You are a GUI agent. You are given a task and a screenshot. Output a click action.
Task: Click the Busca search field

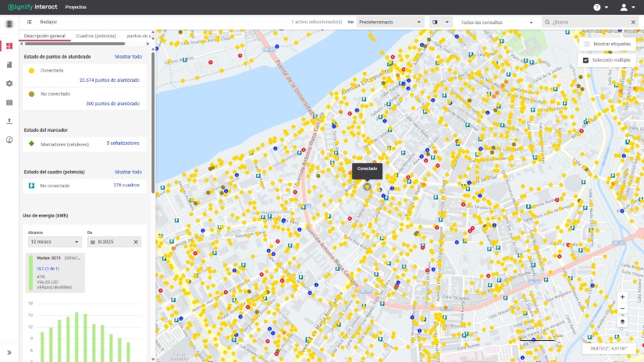[588, 22]
